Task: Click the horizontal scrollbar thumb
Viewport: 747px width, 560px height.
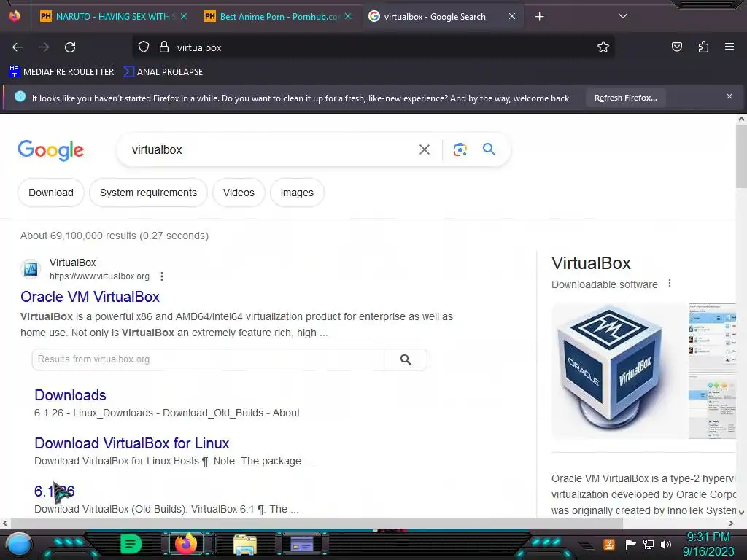Action: point(317,523)
